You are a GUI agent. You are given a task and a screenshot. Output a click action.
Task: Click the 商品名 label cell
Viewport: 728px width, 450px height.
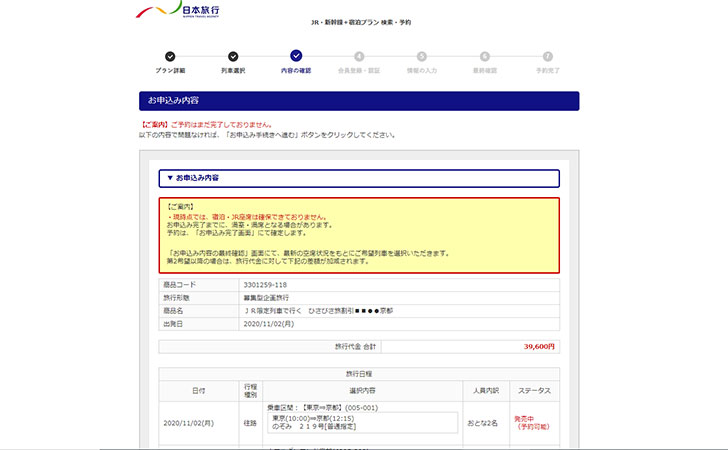pyautogui.click(x=199, y=311)
